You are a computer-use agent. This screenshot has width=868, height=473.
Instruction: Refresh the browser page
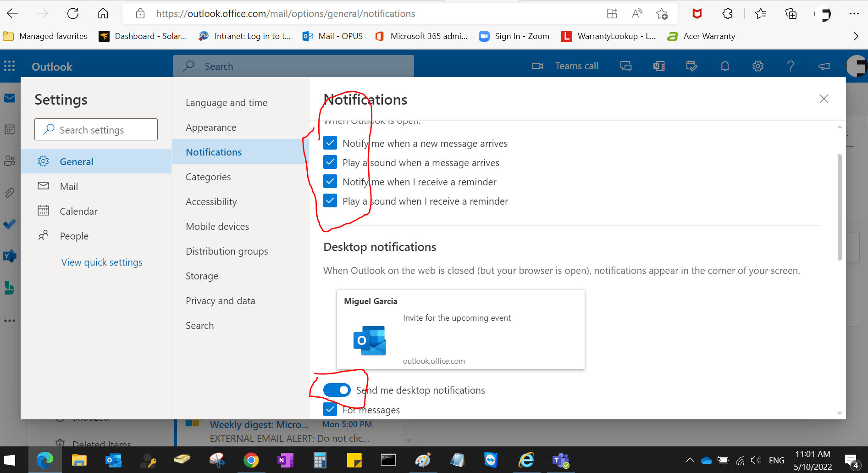73,14
